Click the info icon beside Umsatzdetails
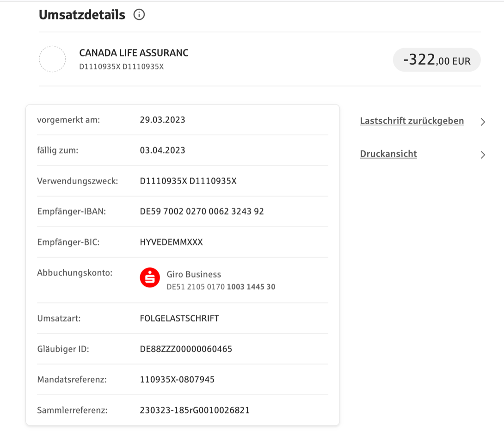Viewport: 504px width, 444px height. [139, 14]
